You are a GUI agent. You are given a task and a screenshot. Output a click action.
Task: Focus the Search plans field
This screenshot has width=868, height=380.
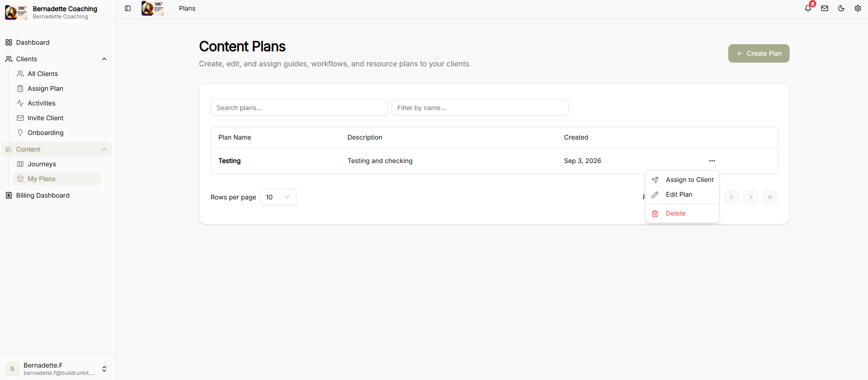point(299,108)
